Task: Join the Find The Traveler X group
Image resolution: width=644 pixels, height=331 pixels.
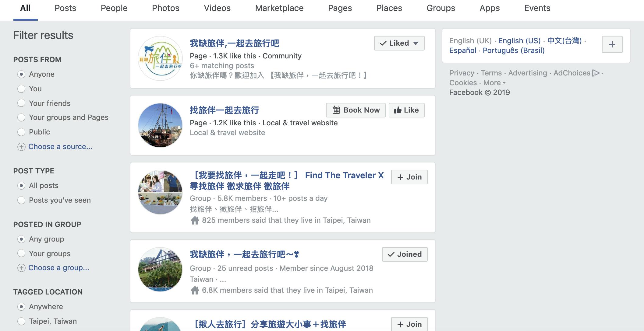Action: [409, 177]
